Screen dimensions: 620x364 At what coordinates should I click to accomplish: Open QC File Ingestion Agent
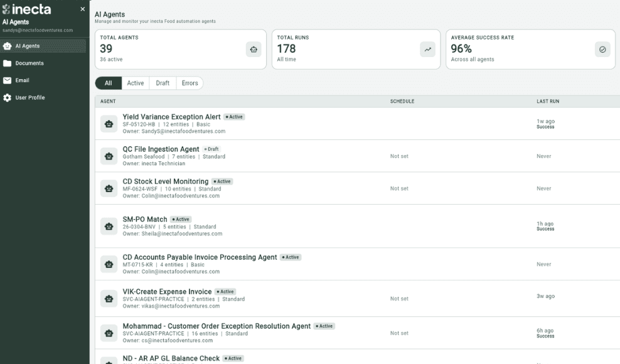pos(161,149)
